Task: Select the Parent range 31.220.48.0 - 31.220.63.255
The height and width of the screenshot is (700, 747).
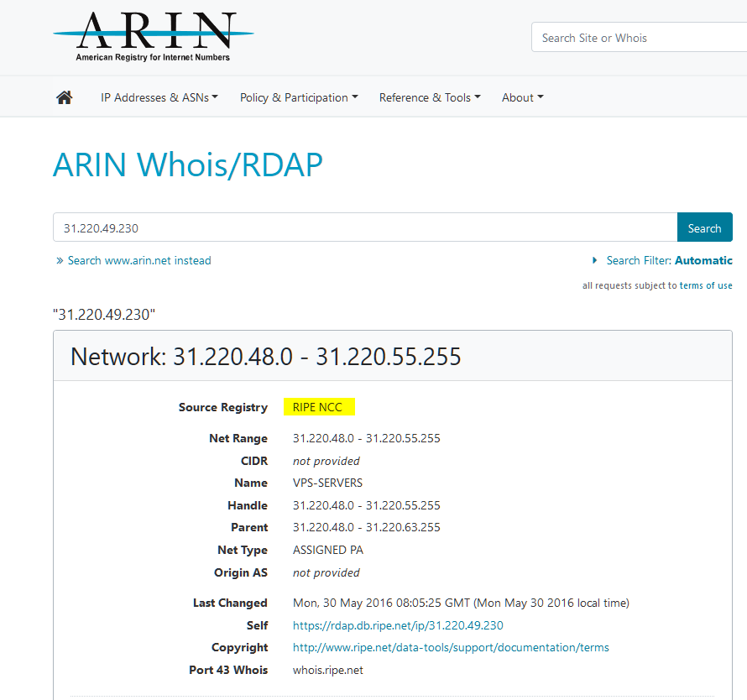Action: [366, 527]
